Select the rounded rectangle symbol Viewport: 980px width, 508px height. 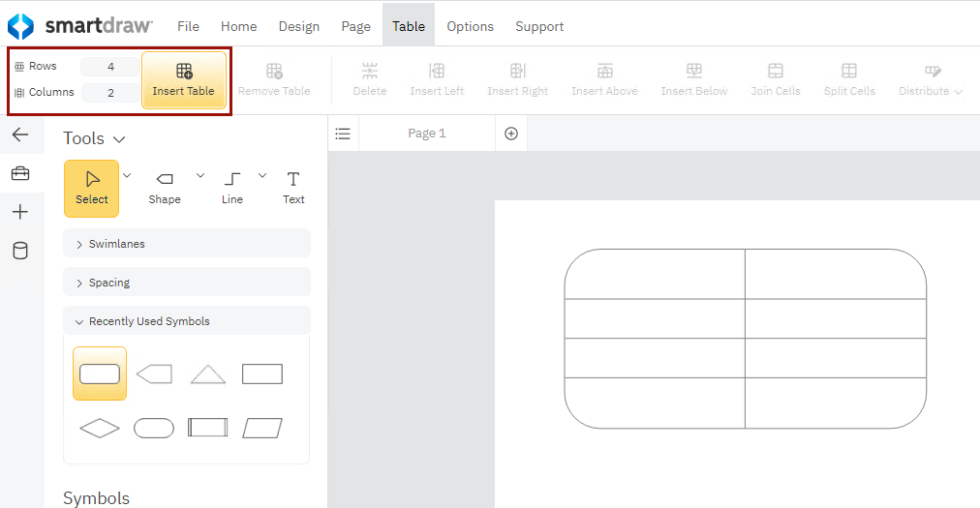[x=100, y=374]
